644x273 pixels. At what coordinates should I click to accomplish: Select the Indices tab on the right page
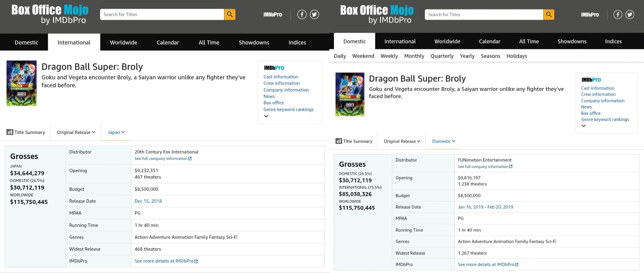pos(613,41)
